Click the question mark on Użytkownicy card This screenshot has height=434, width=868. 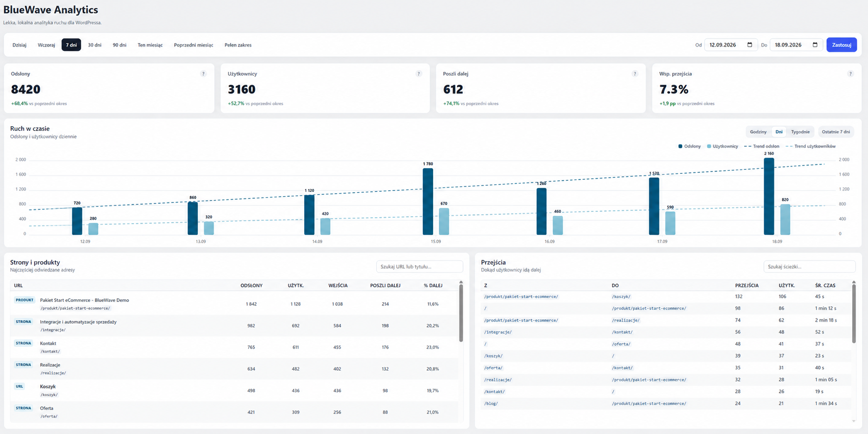coord(418,74)
